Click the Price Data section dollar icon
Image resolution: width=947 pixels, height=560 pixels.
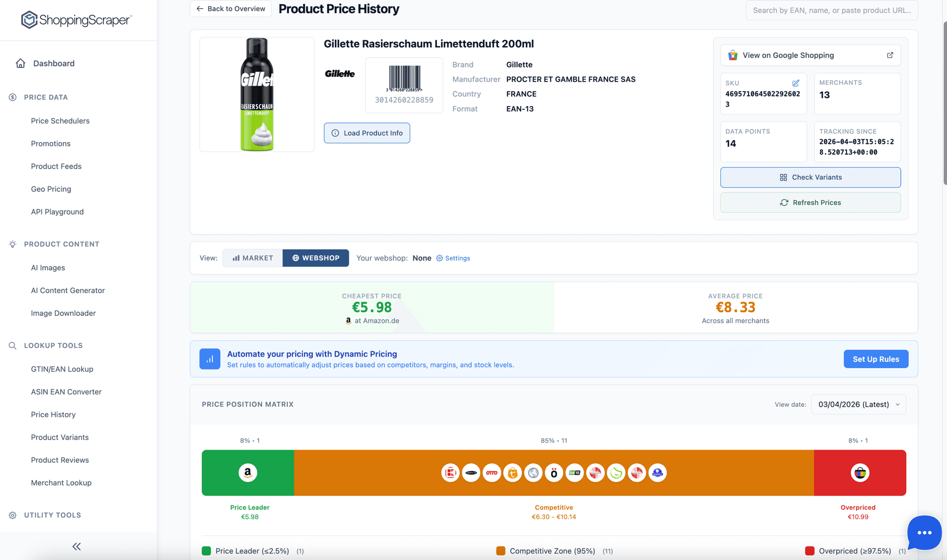pos(13,97)
